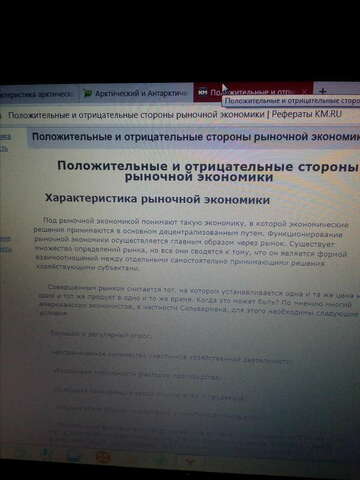Click the main heading ending рыночной экономики
360x480 pixels.
click(x=207, y=171)
